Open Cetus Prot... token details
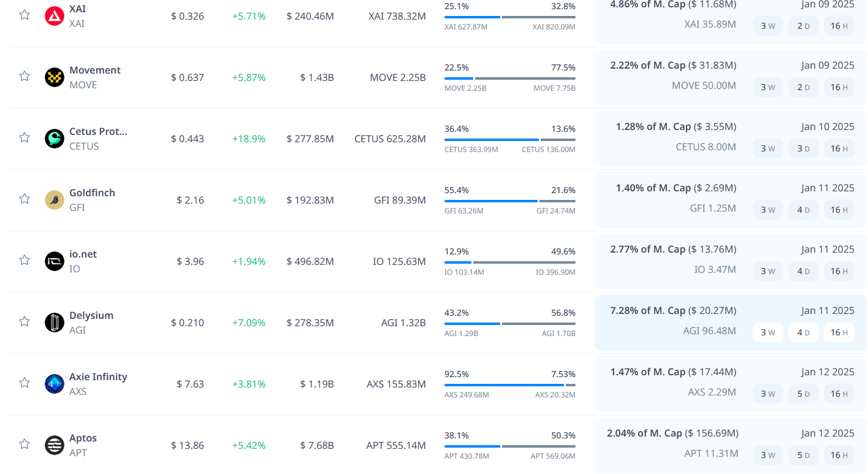The height and width of the screenshot is (474, 868). 98,131
